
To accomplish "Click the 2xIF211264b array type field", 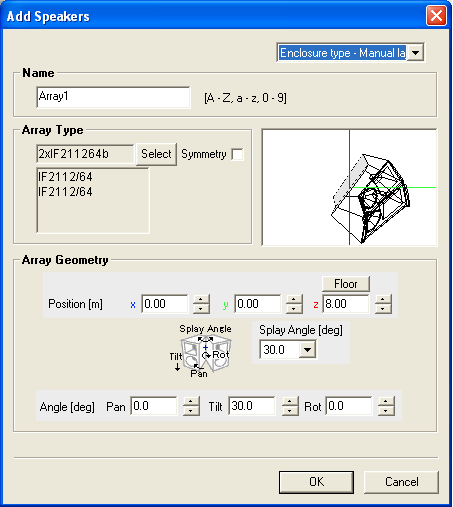I will (85, 154).
